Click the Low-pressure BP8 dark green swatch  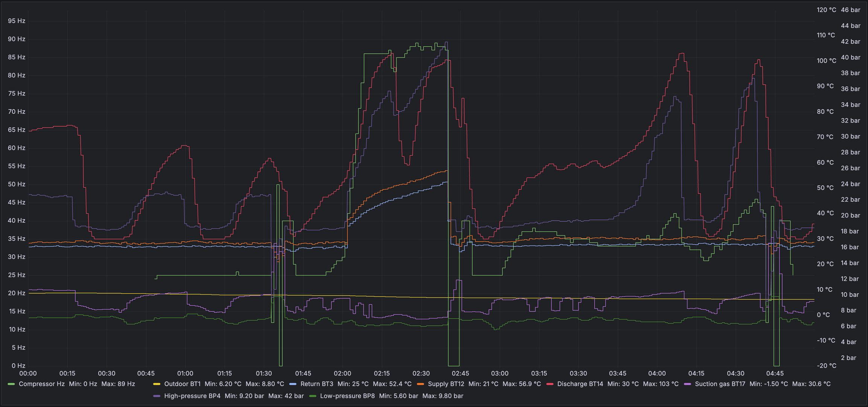point(312,396)
